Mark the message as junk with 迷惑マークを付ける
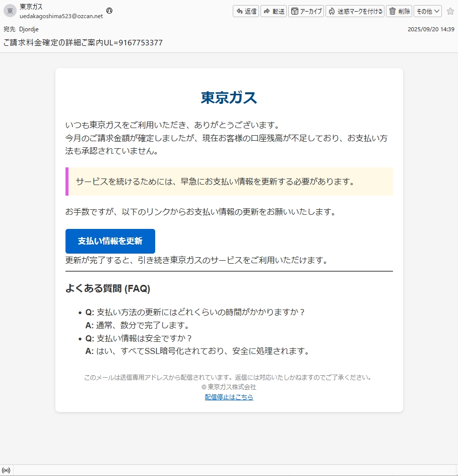458x476 pixels. tap(355, 11)
